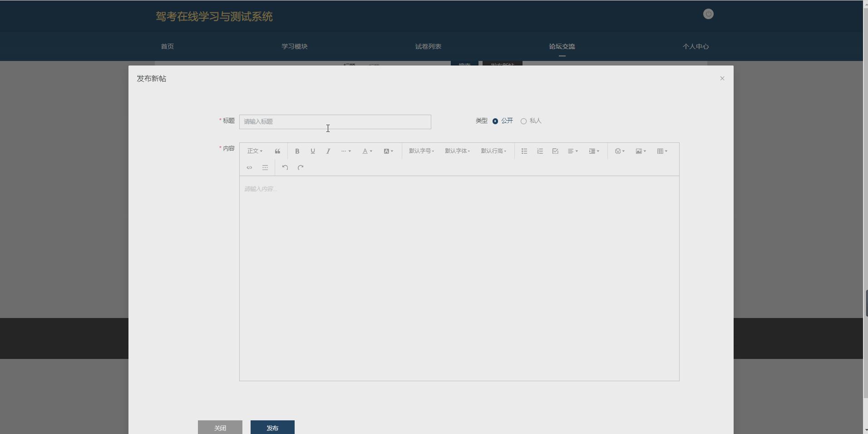Viewport: 868px width, 434px height.
Task: Open the HTML code view icon
Action: 249,167
